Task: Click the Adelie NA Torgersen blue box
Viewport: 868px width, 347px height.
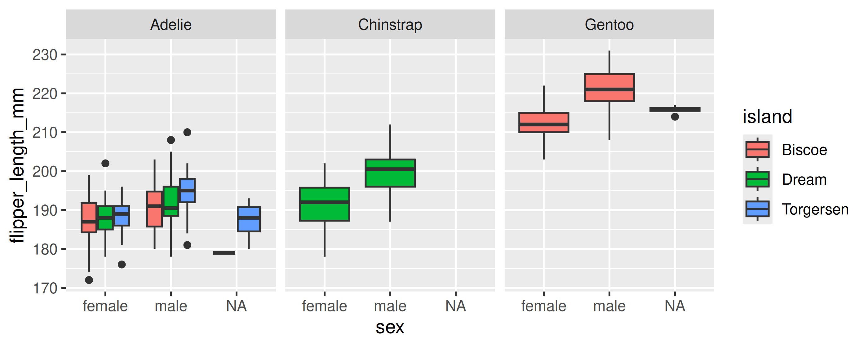Action: click(249, 219)
